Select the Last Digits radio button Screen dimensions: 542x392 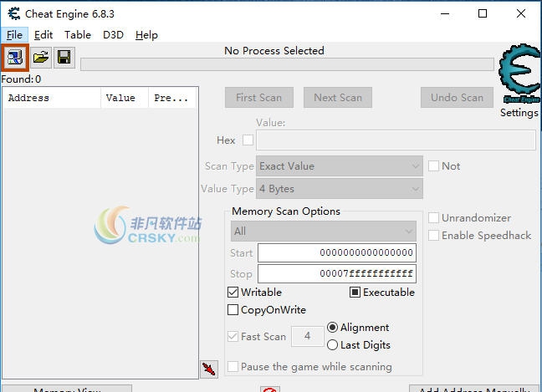(332, 345)
